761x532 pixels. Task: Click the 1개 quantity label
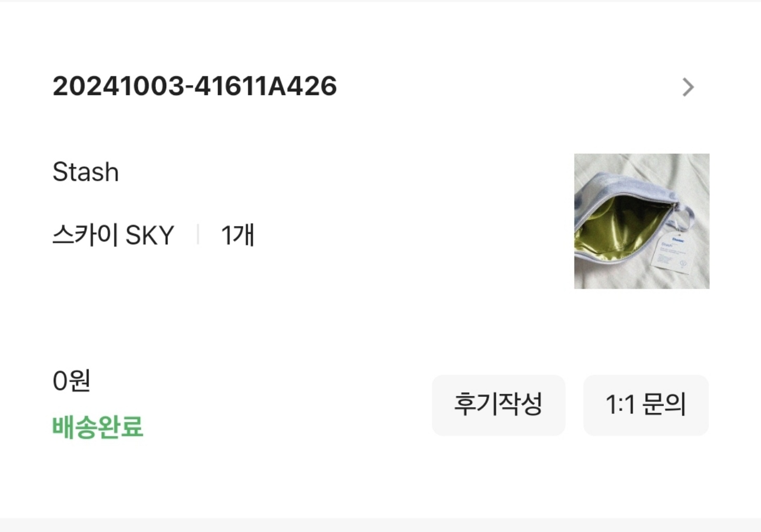pyautogui.click(x=238, y=235)
